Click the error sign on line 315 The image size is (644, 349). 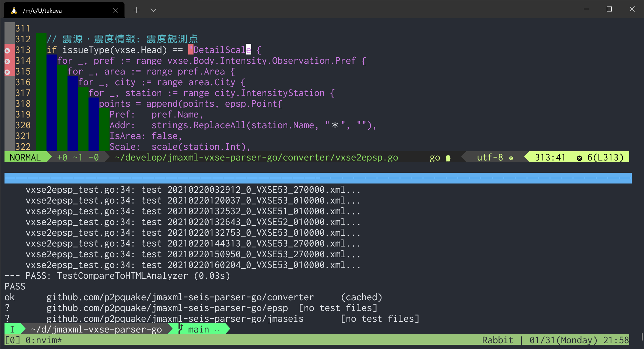7,72
